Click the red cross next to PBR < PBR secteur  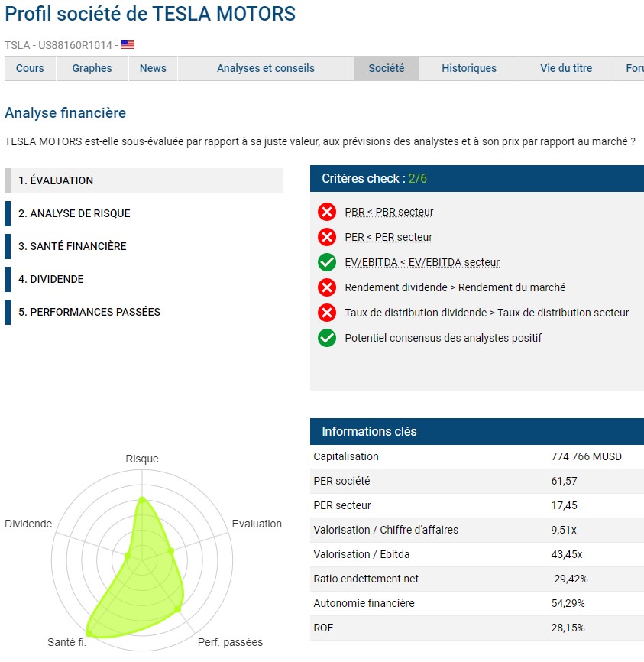[327, 212]
